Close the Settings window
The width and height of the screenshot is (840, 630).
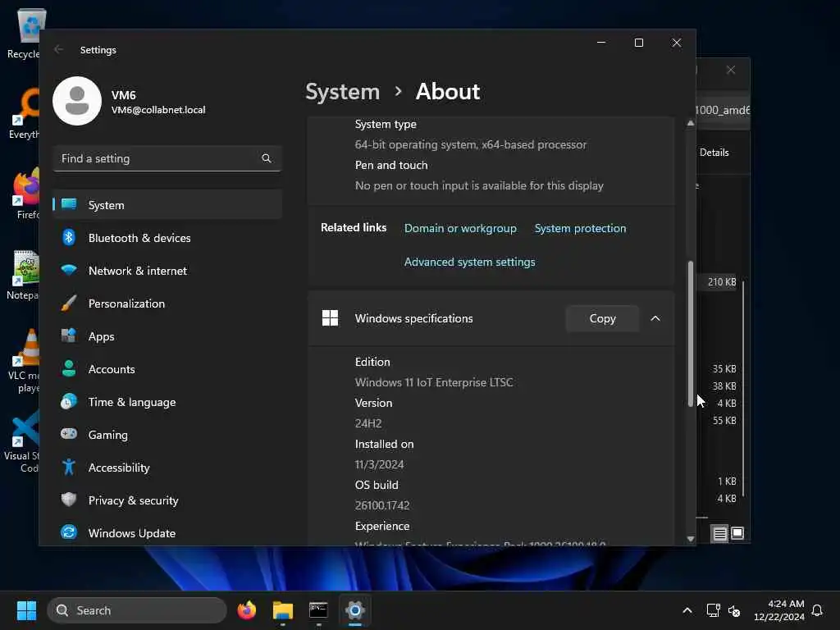(x=677, y=43)
